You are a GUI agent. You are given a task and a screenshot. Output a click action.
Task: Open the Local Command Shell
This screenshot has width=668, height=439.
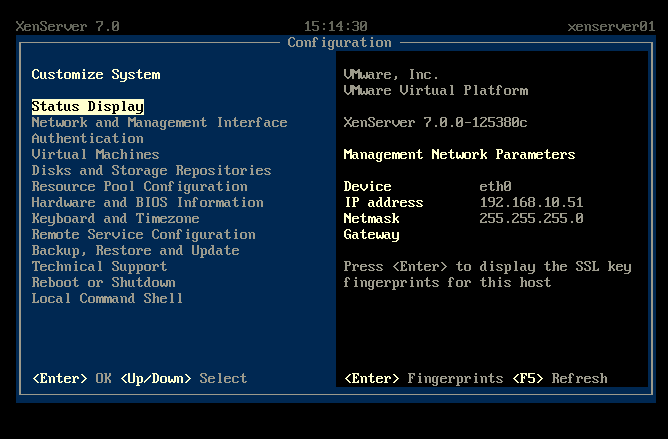[x=107, y=298]
